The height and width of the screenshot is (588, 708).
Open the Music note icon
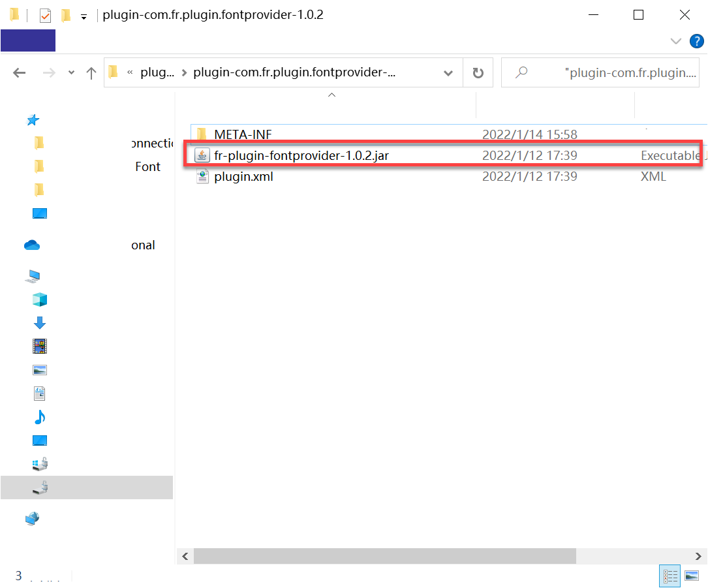click(x=40, y=417)
